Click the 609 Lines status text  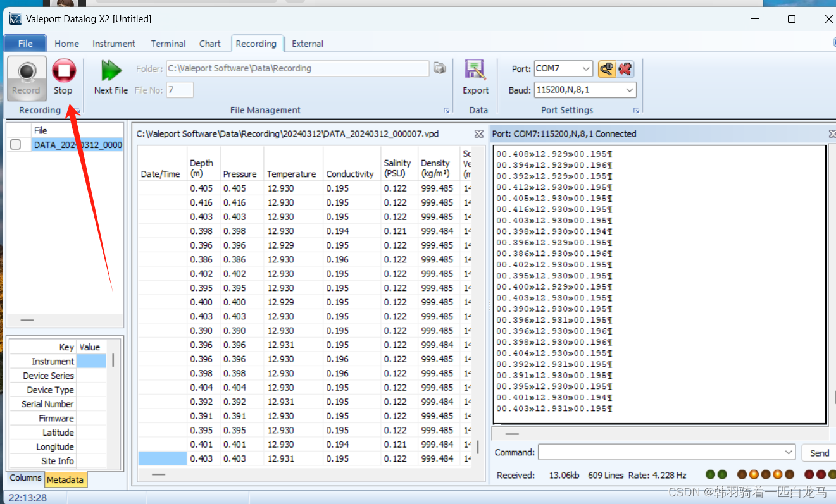coord(606,475)
